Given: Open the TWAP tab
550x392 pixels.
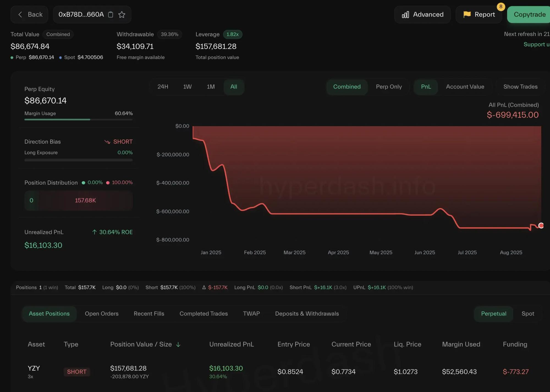Looking at the screenshot, I should (x=251, y=314).
